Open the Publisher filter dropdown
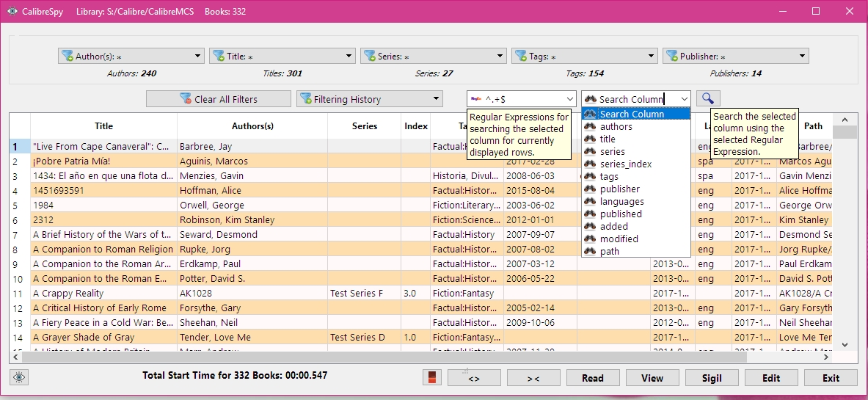Screen dimensions: 868x400 tap(736, 56)
